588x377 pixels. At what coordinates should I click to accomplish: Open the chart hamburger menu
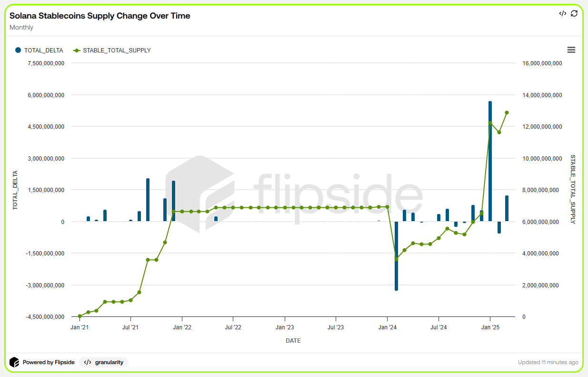[x=571, y=50]
